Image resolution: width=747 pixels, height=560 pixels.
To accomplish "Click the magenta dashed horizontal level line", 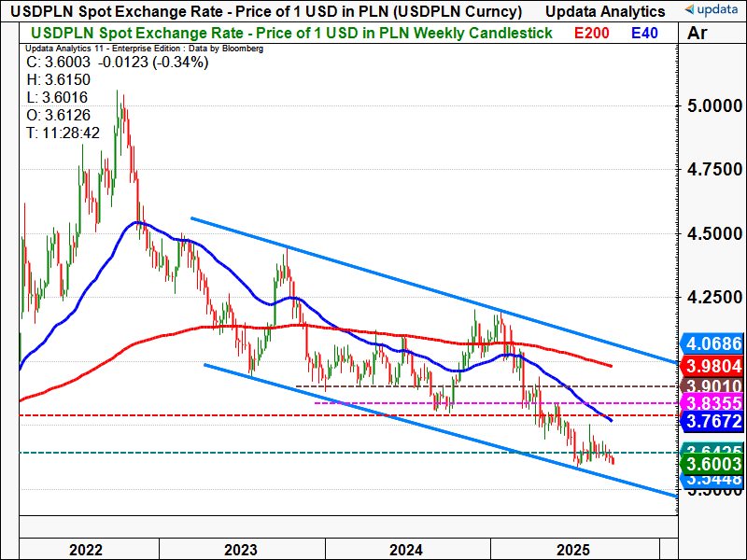I will click(x=496, y=403).
